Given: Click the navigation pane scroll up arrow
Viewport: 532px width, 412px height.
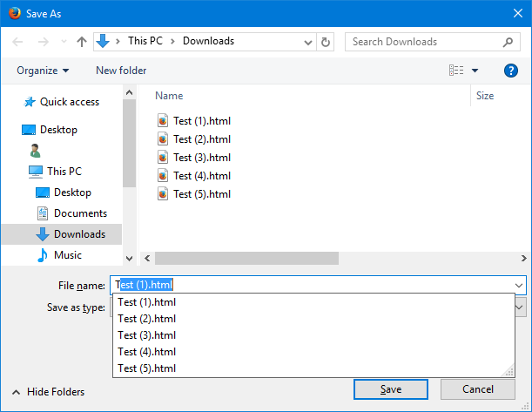Looking at the screenshot, I should [129, 92].
